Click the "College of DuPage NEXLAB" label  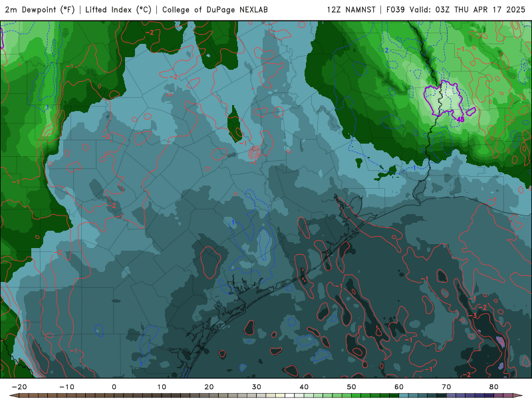click(x=215, y=9)
